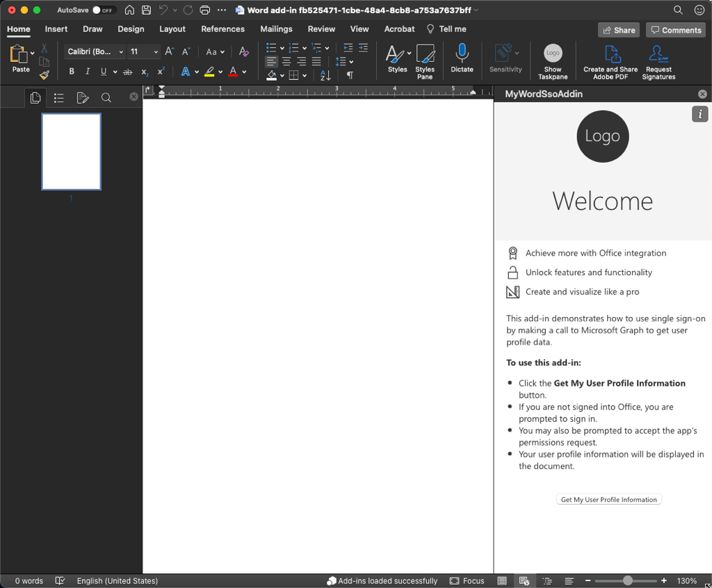Click Create and Share Adobe PDF

coord(610,62)
